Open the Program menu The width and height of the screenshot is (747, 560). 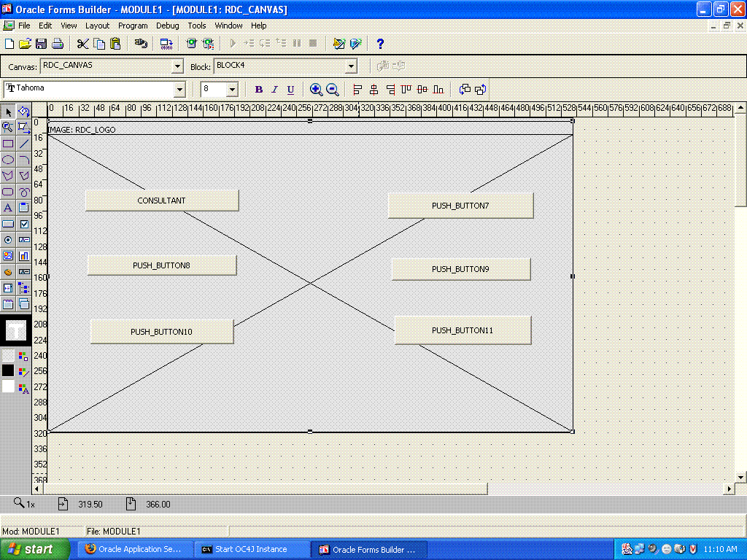(133, 26)
